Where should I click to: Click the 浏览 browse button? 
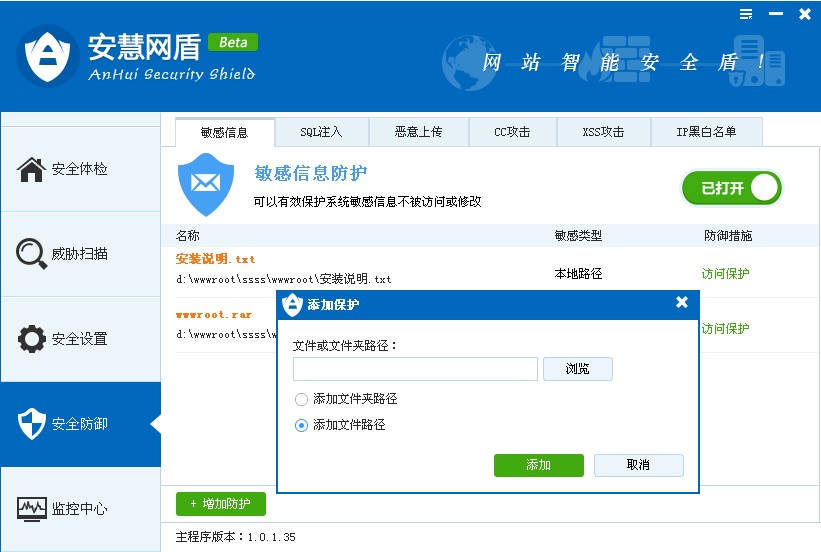coord(578,369)
